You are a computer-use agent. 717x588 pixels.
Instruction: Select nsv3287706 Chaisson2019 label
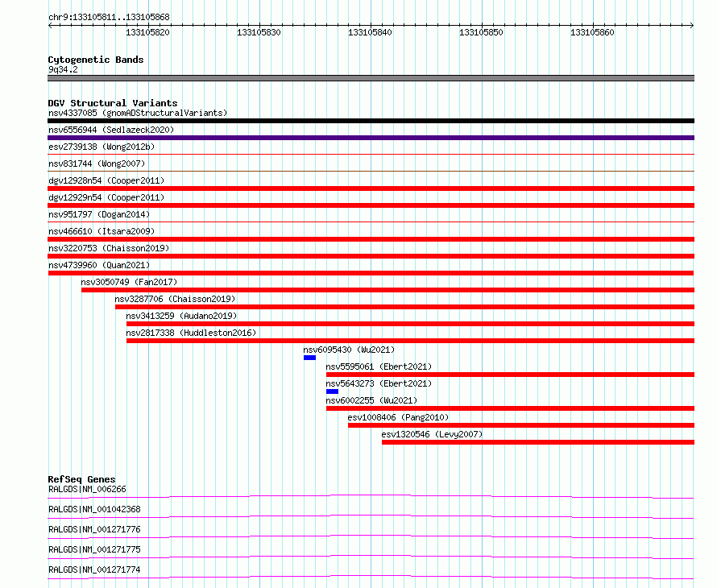click(x=175, y=299)
